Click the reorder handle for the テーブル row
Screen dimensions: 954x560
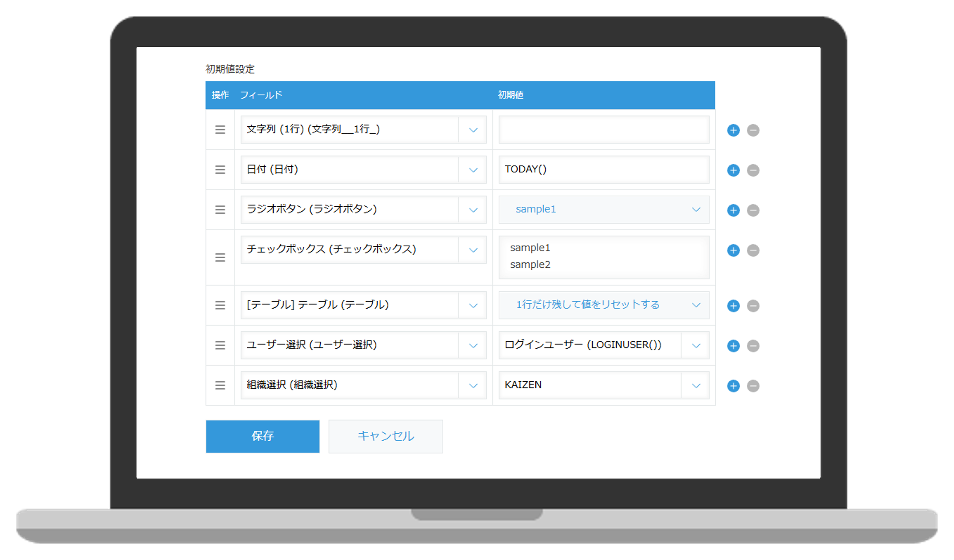point(220,305)
